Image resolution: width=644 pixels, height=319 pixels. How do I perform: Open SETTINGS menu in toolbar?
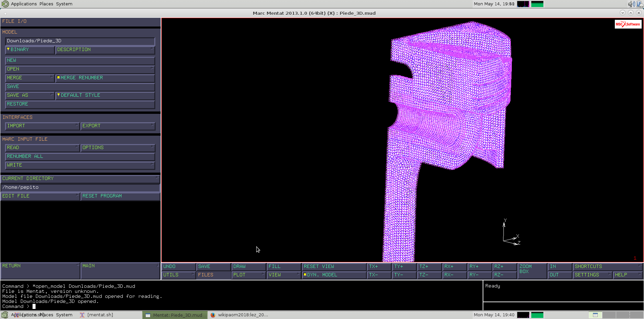pyautogui.click(x=593, y=275)
